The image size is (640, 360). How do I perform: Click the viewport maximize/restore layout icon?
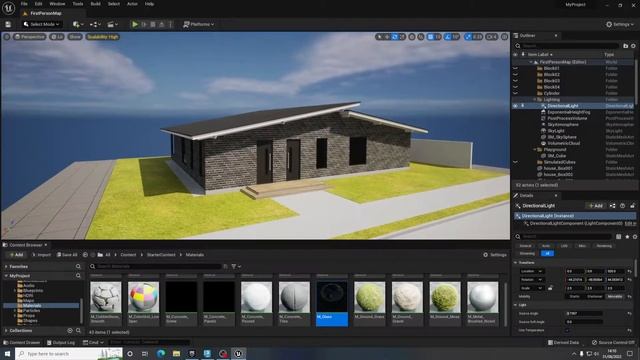click(x=504, y=37)
